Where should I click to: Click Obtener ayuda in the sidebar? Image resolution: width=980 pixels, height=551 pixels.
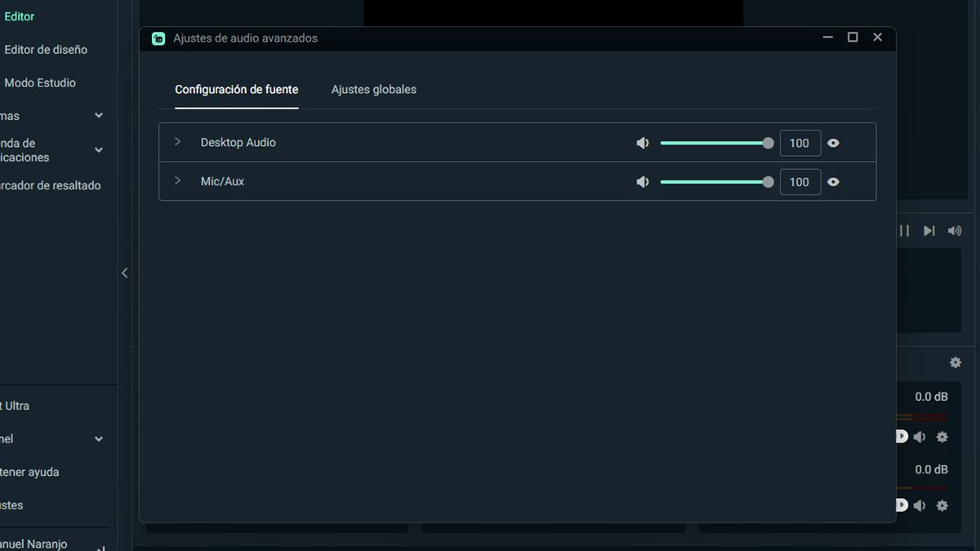(x=31, y=472)
